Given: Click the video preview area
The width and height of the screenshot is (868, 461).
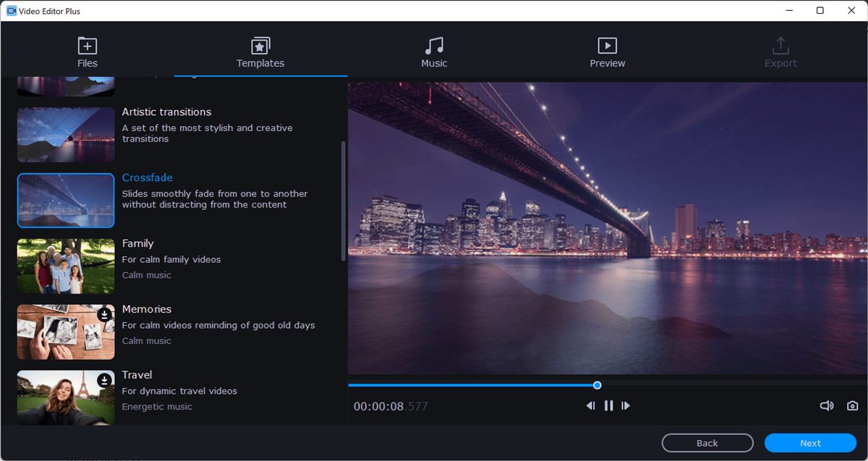Looking at the screenshot, I should point(608,229).
